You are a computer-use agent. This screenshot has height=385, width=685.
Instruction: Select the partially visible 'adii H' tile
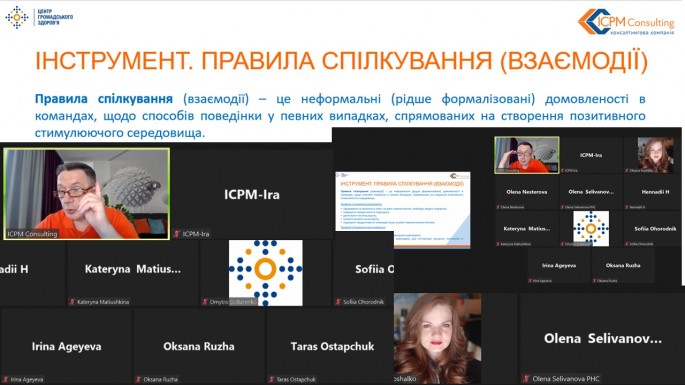[x=33, y=273]
